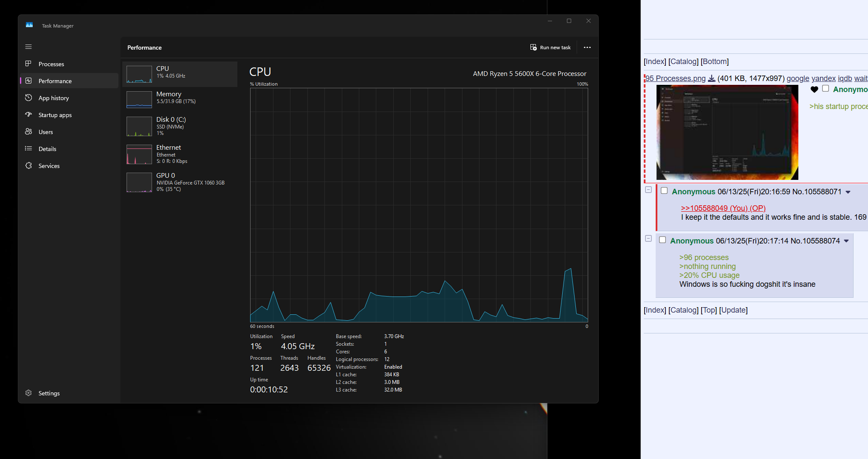The width and height of the screenshot is (868, 459).
Task: Go to Processes in Task Manager
Action: point(68,64)
